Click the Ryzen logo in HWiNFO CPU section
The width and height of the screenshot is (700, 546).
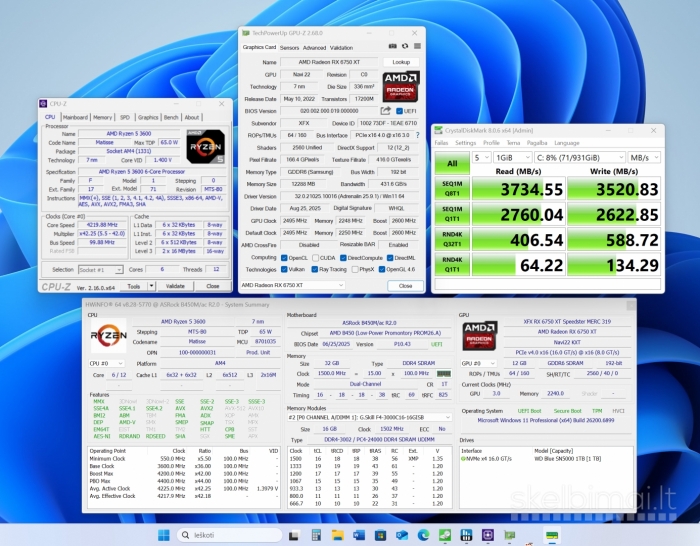(108, 335)
